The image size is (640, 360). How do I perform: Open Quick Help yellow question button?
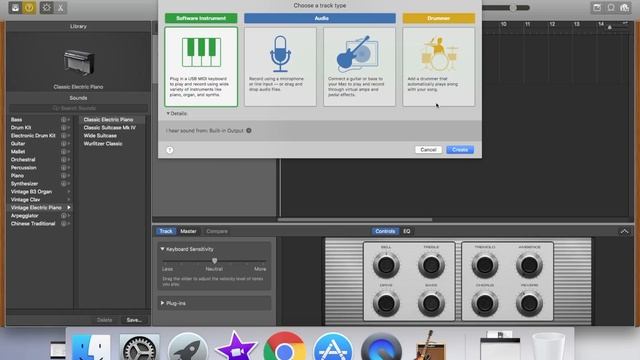[x=29, y=8]
